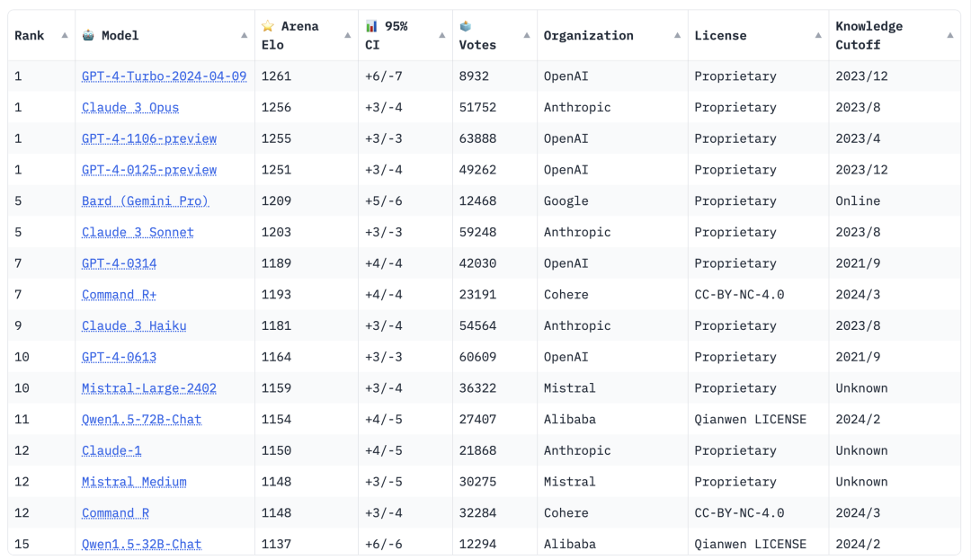Click rank 15 cell
The image size is (971, 560).
(x=22, y=545)
